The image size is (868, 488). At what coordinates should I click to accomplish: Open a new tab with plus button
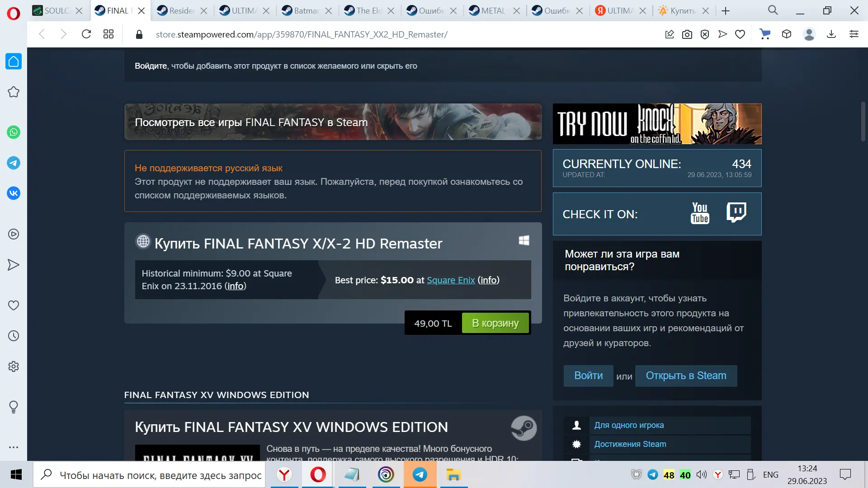[726, 11]
